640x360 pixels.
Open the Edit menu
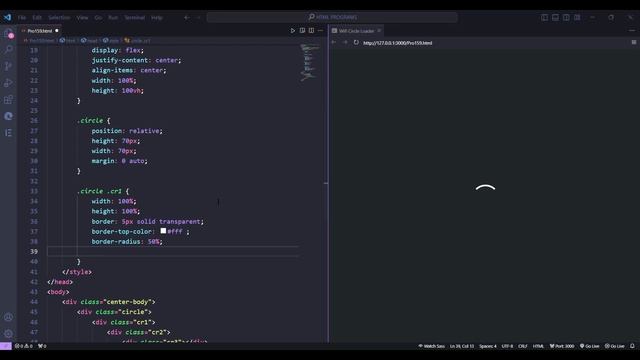37,18
